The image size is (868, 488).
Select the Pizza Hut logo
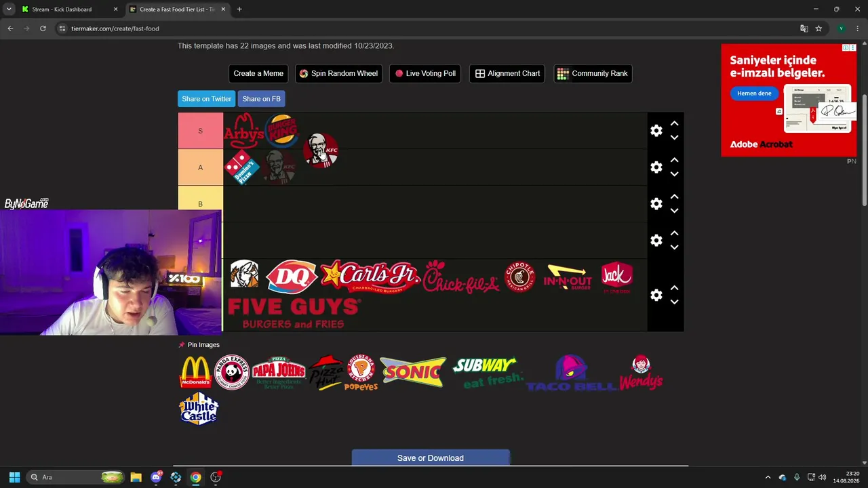(x=326, y=372)
